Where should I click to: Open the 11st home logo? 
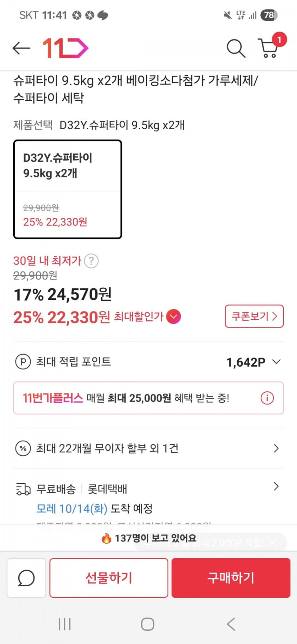[65, 48]
